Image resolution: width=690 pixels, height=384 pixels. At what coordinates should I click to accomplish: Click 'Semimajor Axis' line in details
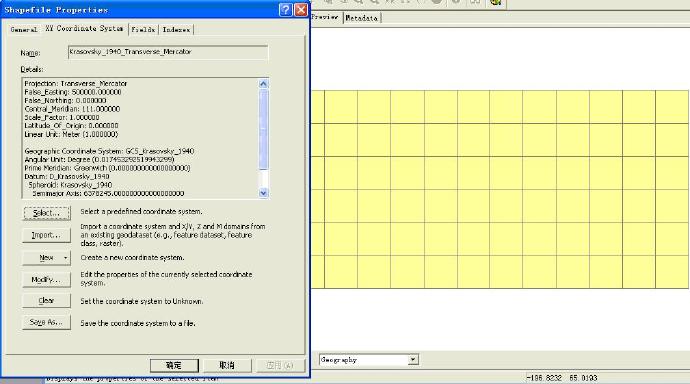(x=108, y=194)
